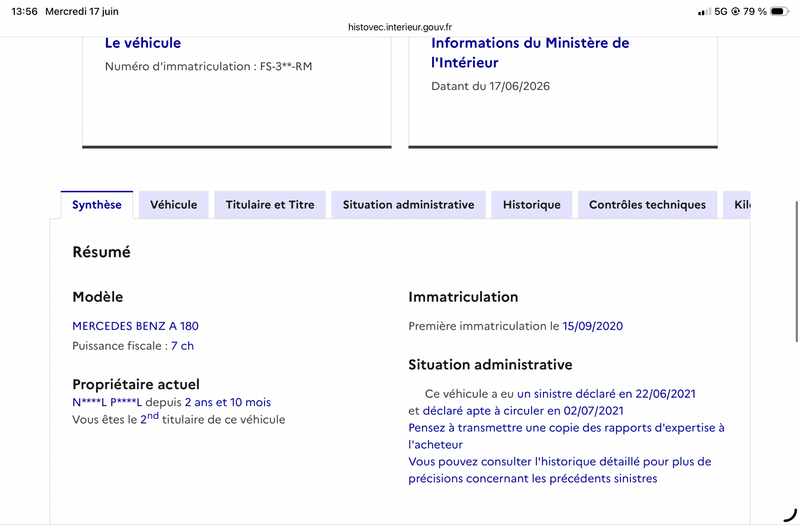Open the Synthèse tab
Image resolution: width=800 pixels, height=525 pixels.
(96, 205)
